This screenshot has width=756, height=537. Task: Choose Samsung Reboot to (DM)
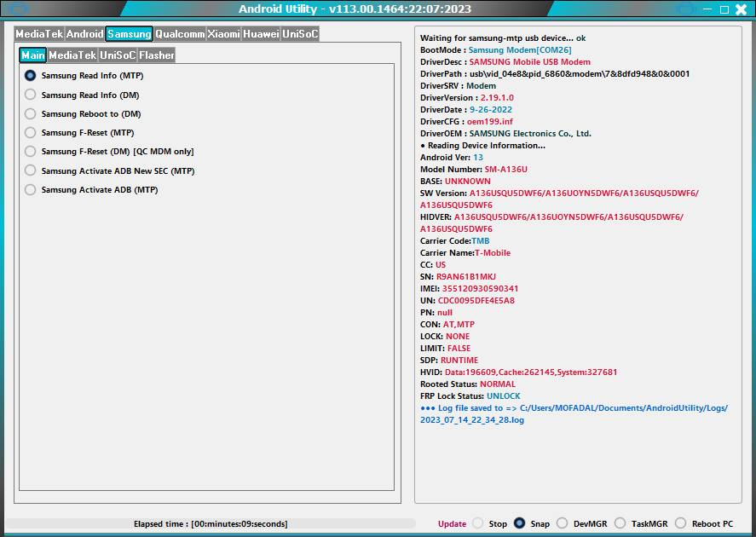[x=31, y=113]
